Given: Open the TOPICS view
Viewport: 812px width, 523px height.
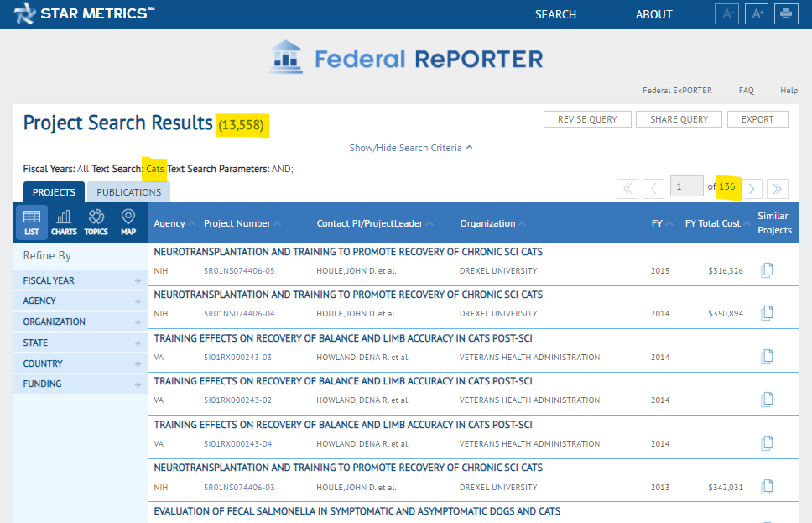Looking at the screenshot, I should click(x=96, y=223).
